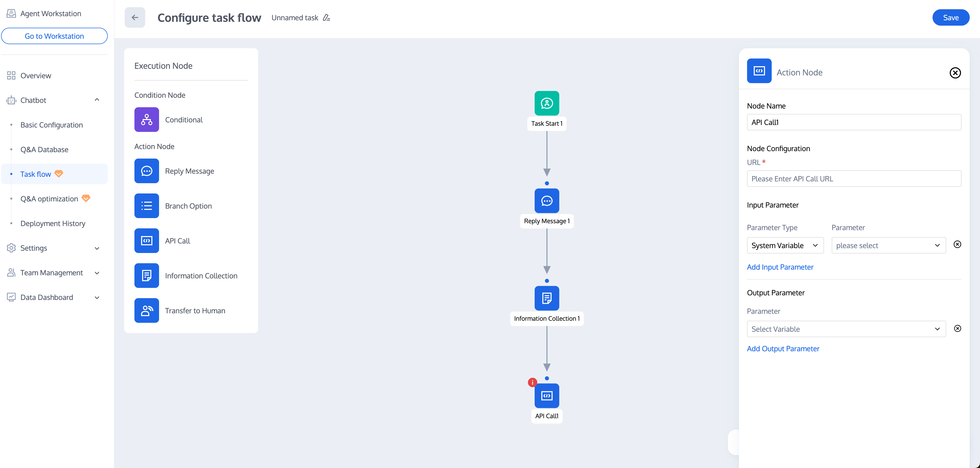980x468 pixels.
Task: Select the Information Collection palette icon
Action: 146,276
